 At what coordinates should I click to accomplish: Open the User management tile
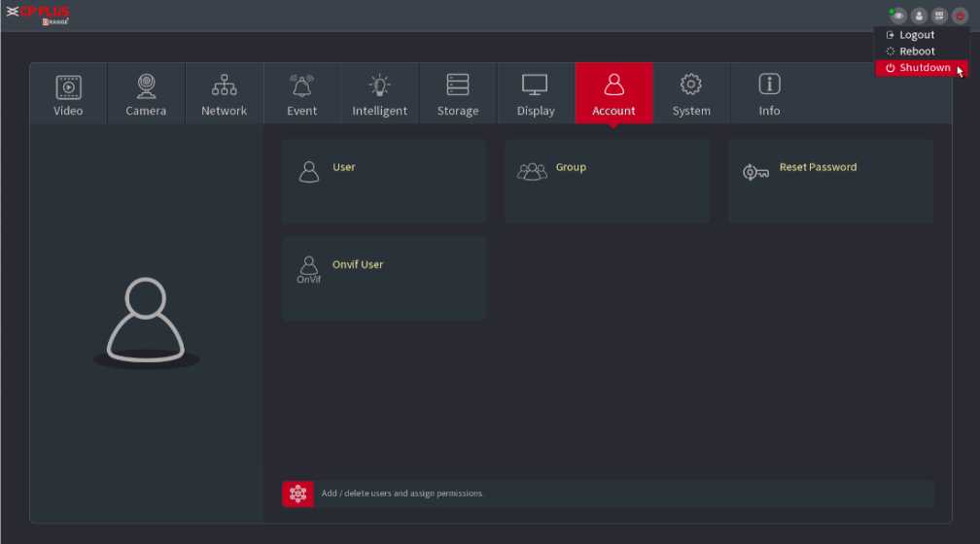(x=384, y=181)
